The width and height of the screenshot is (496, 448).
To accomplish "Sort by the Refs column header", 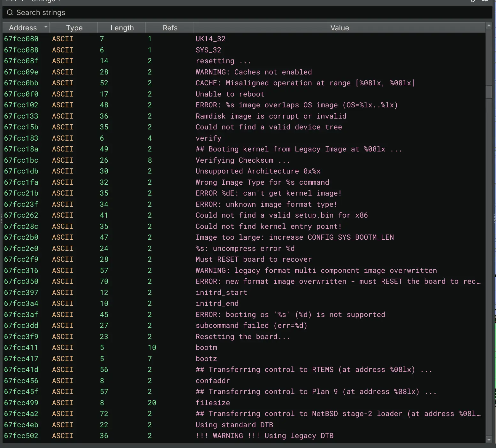I will pyautogui.click(x=170, y=28).
